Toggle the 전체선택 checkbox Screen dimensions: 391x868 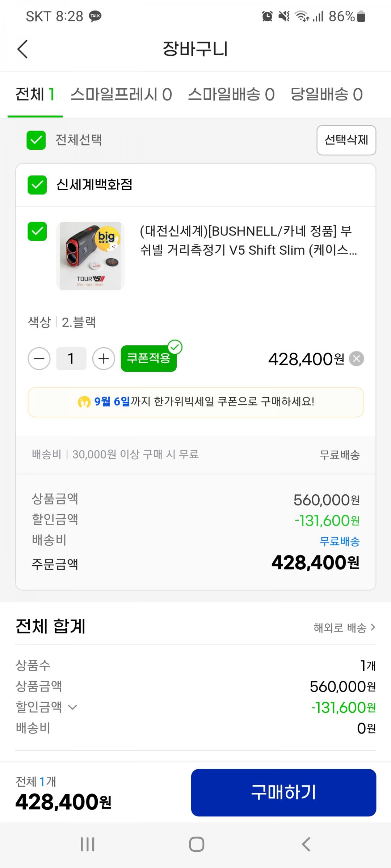click(36, 140)
